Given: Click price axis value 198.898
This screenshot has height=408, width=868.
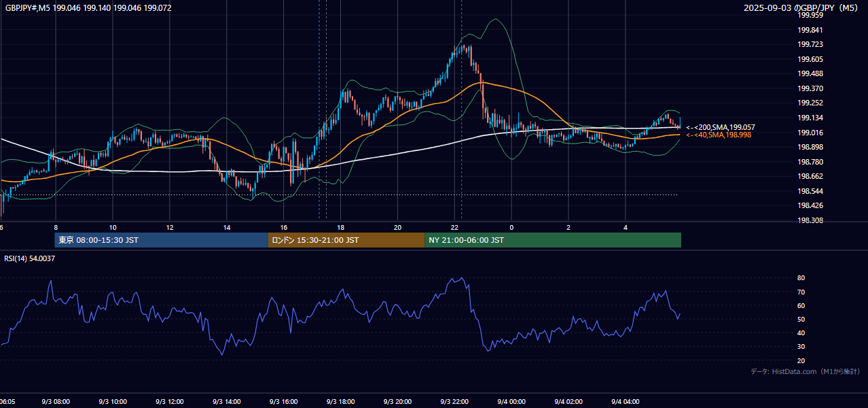Looking at the screenshot, I should point(810,147).
